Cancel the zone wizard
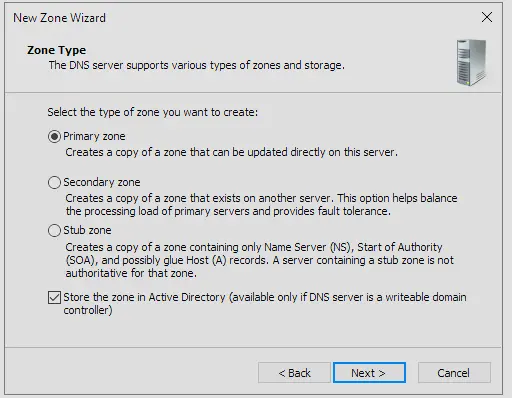The height and width of the screenshot is (398, 512). [x=454, y=372]
